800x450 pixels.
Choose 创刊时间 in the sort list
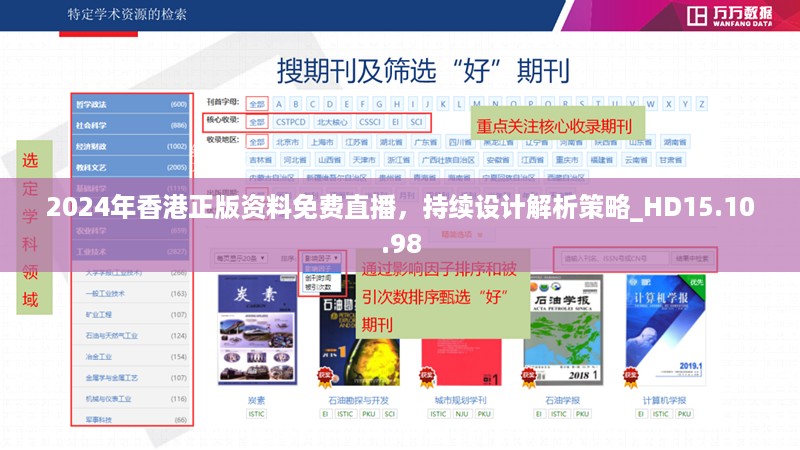pos(318,278)
